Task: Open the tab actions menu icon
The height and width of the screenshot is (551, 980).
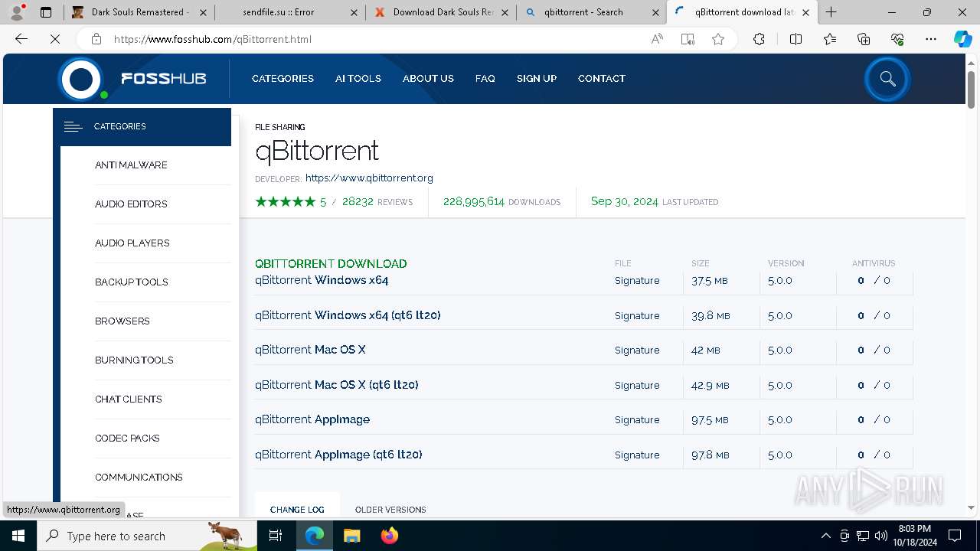Action: 46,12
